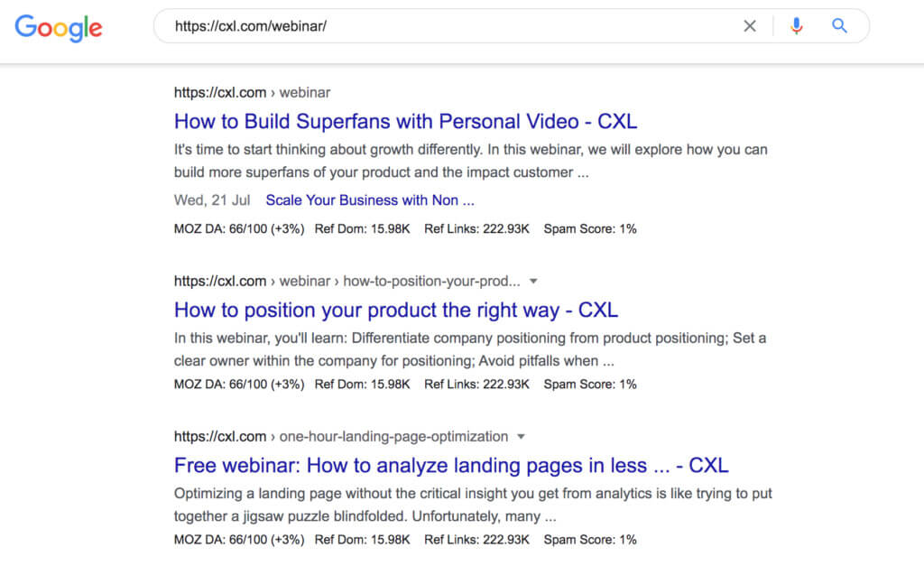Viewport: 924px width, 575px height.
Task: Open "How to Build Superfans with Personal Video"
Action: (x=405, y=121)
